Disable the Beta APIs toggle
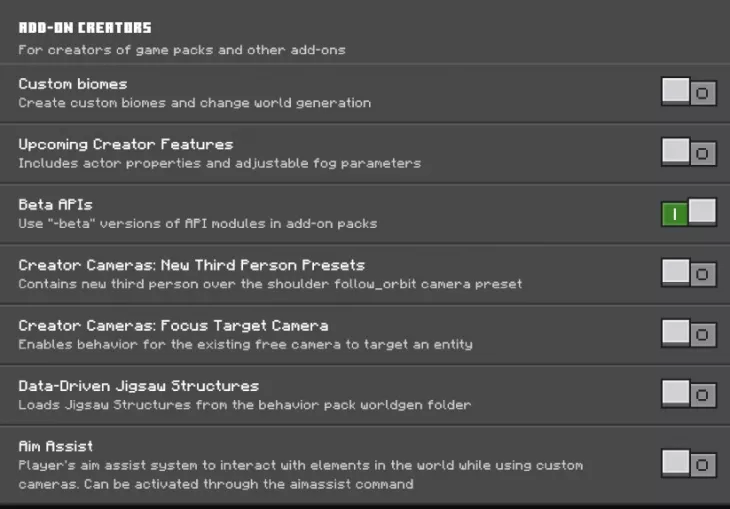The height and width of the screenshot is (509, 730). coord(689,213)
